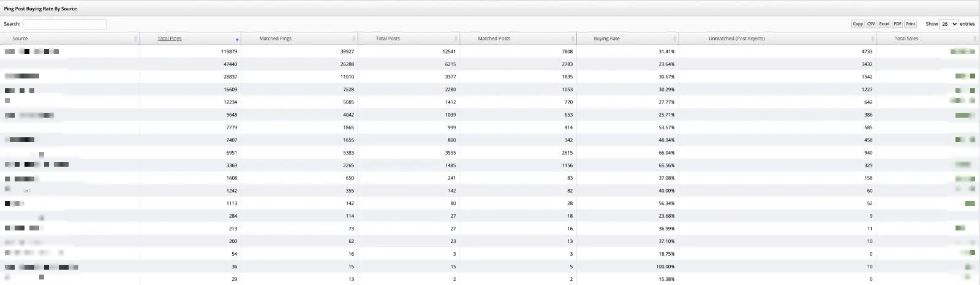Sort by Source column header
980x285 pixels.
20,39
